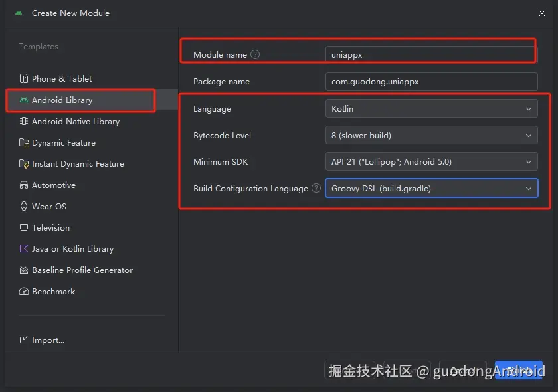Select the Phone & Tablet template icon
Screen dimensions: 558x392
[x=25, y=78]
